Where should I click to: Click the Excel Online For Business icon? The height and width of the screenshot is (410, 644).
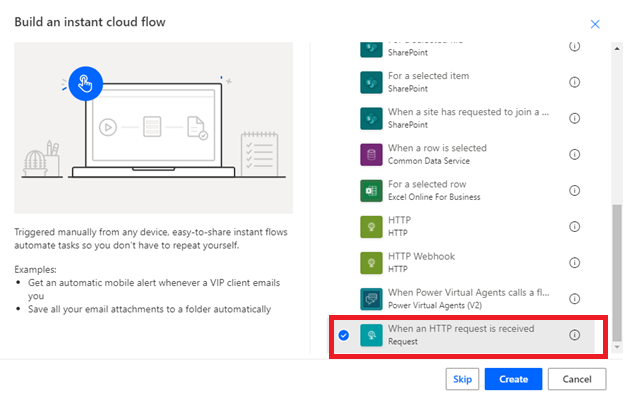pyautogui.click(x=371, y=191)
